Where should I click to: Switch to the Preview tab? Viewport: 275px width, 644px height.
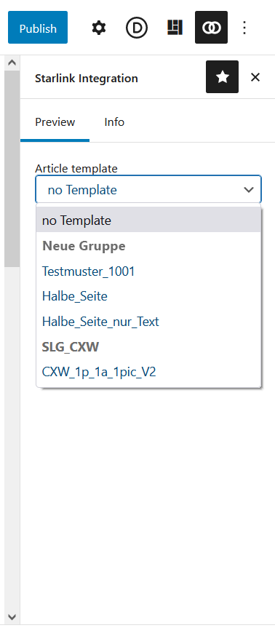(55, 122)
